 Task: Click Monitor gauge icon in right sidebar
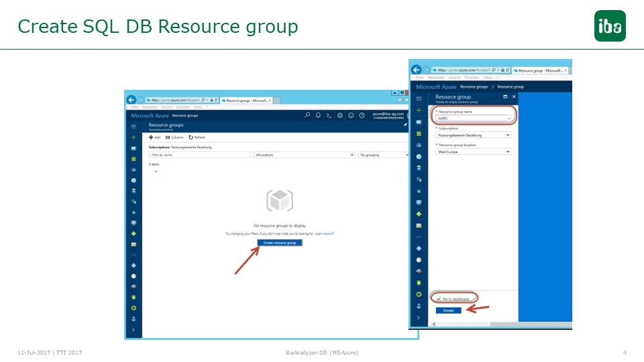(x=419, y=260)
